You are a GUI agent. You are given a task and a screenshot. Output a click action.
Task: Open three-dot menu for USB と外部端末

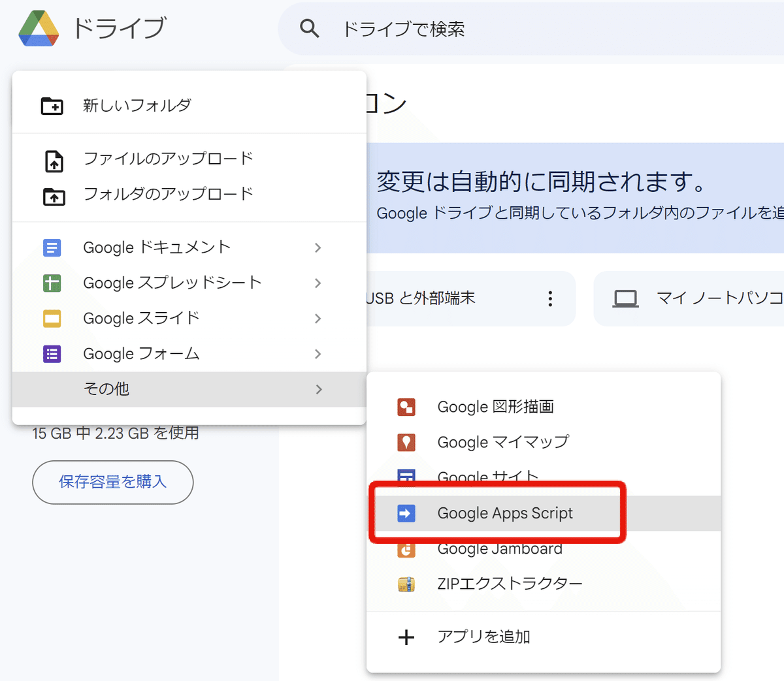pyautogui.click(x=550, y=299)
